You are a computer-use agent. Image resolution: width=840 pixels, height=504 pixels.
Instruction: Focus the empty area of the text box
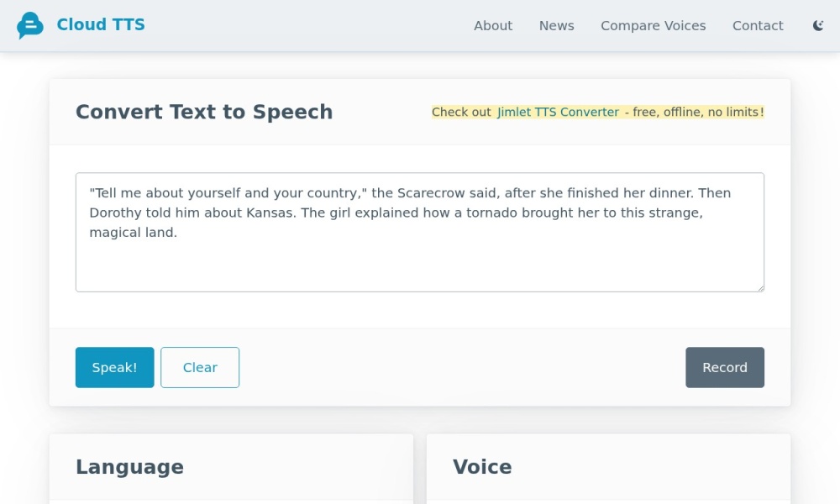click(x=420, y=265)
